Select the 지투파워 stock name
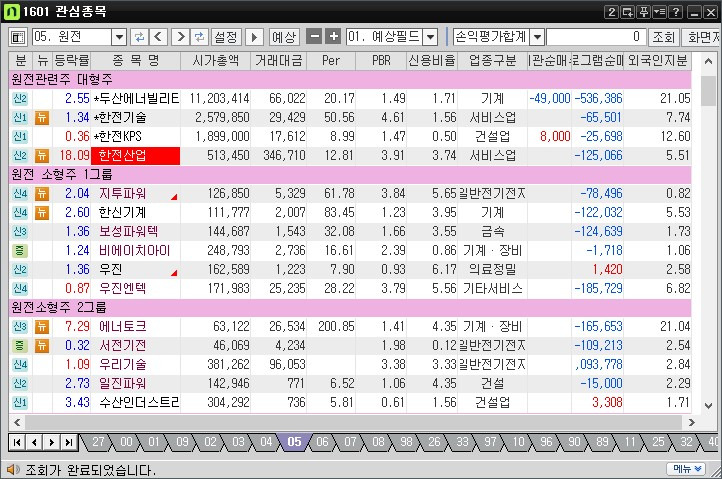722x479 pixels. (123, 194)
